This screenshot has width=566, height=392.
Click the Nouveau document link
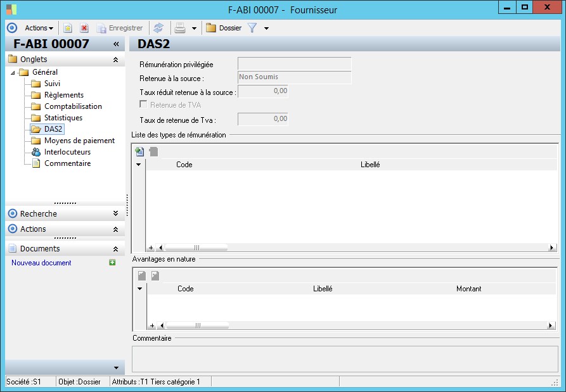click(x=41, y=263)
